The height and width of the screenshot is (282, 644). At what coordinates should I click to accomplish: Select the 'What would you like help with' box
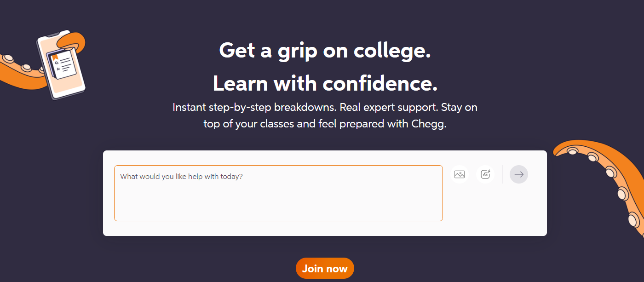click(x=278, y=193)
